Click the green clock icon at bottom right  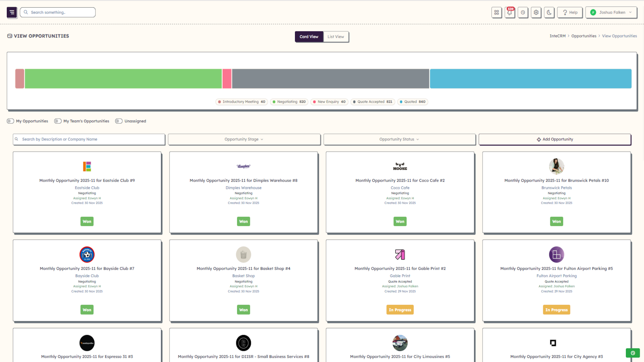632,353
